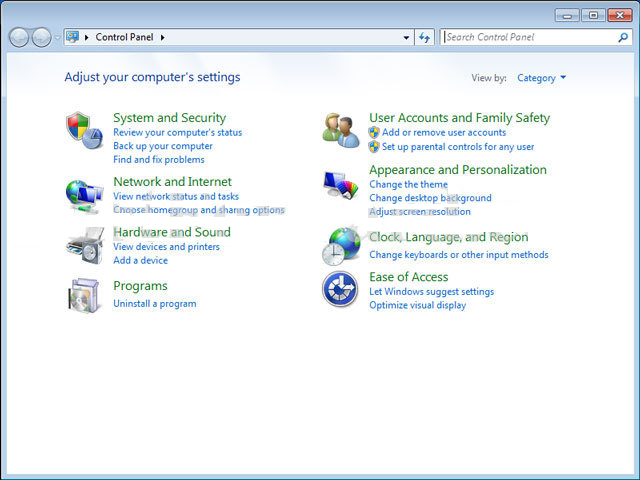Click Add or remove user accounts
640x480 pixels.
pyautogui.click(x=444, y=132)
